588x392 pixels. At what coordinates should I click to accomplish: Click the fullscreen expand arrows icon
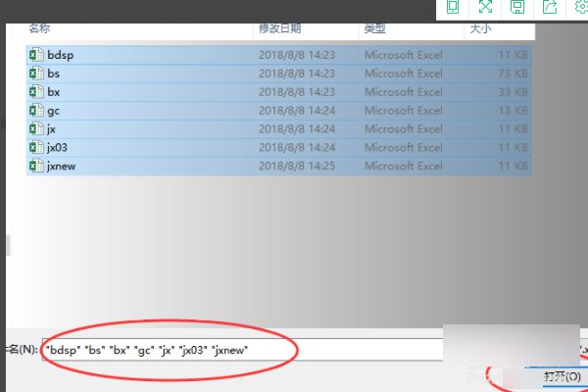coord(484,8)
